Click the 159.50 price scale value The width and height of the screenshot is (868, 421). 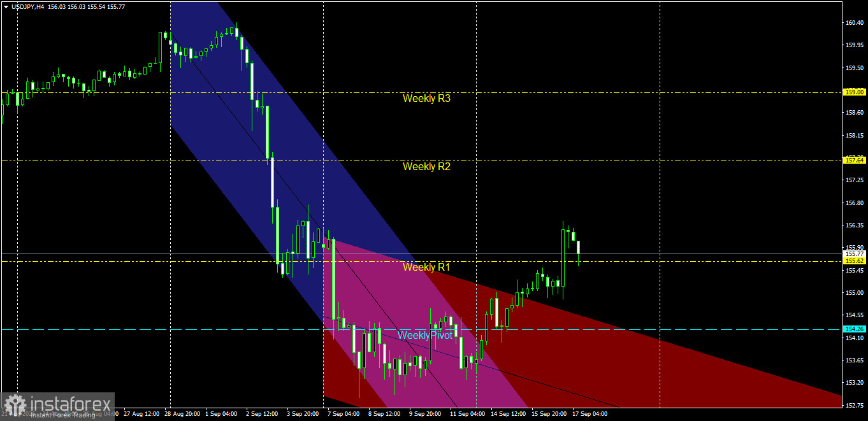tap(854, 68)
